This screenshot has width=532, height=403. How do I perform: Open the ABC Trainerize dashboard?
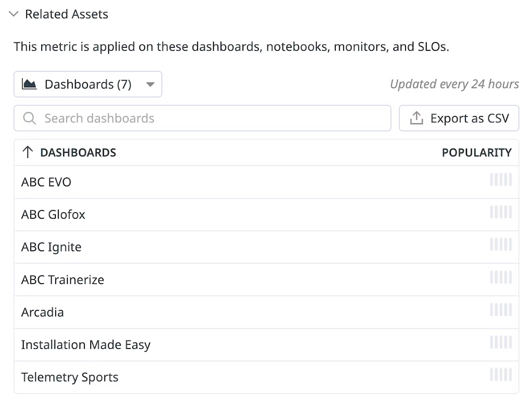63,280
